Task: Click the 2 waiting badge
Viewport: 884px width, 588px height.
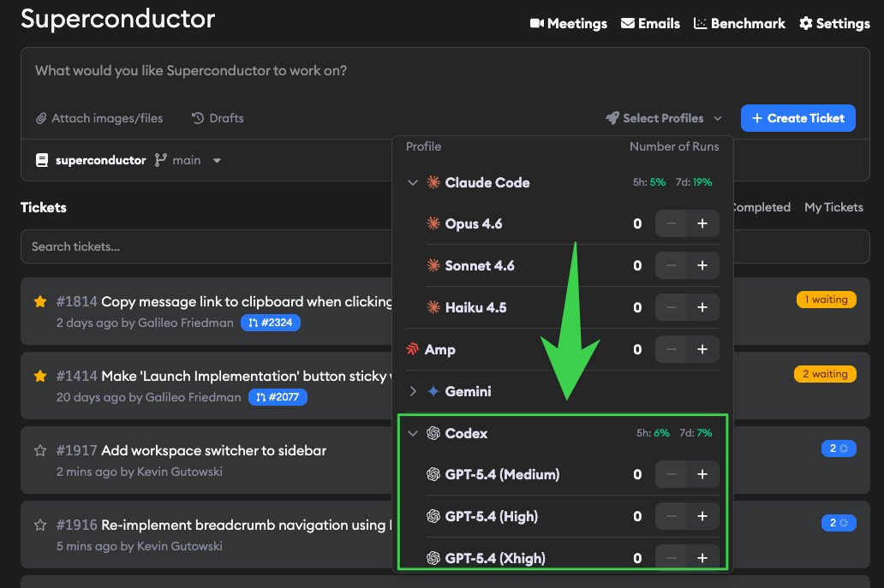Action: (826, 374)
